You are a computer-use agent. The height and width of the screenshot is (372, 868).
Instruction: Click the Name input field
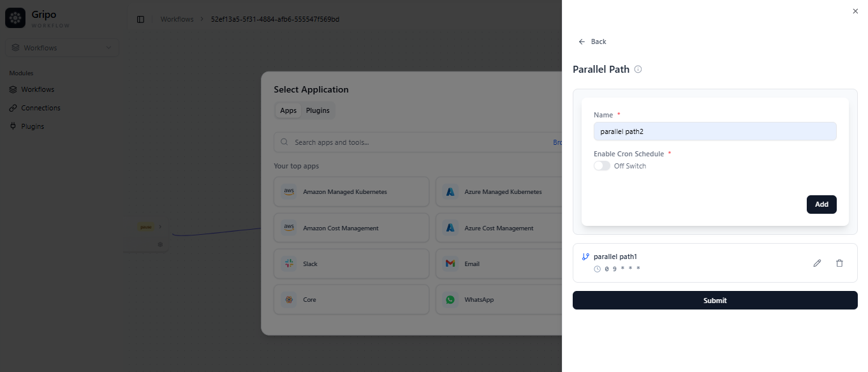[x=714, y=131]
